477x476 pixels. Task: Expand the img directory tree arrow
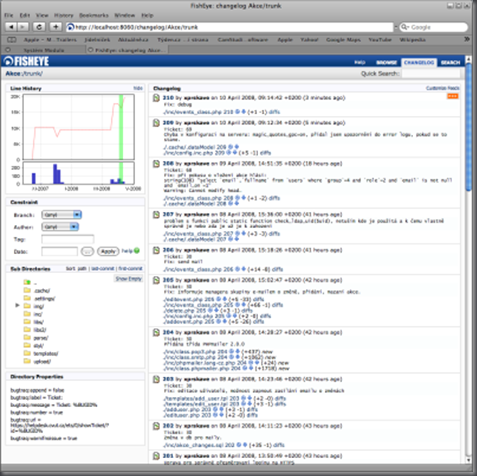point(17,305)
